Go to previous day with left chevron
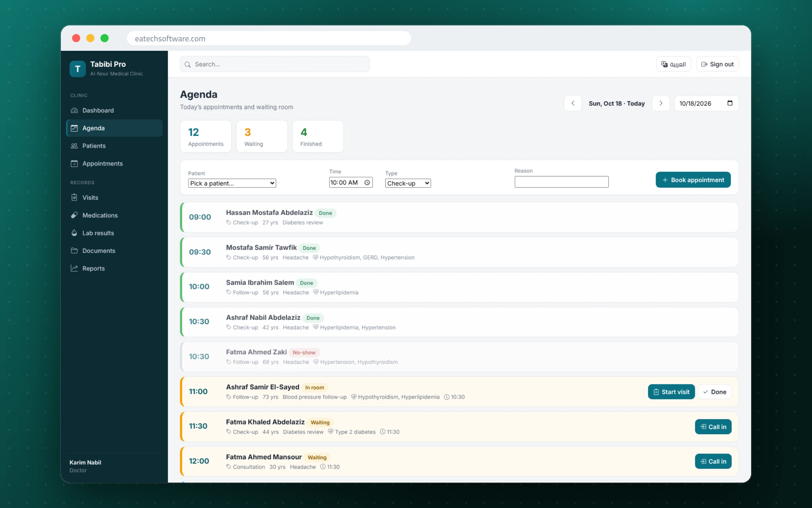The height and width of the screenshot is (508, 812). tap(573, 103)
